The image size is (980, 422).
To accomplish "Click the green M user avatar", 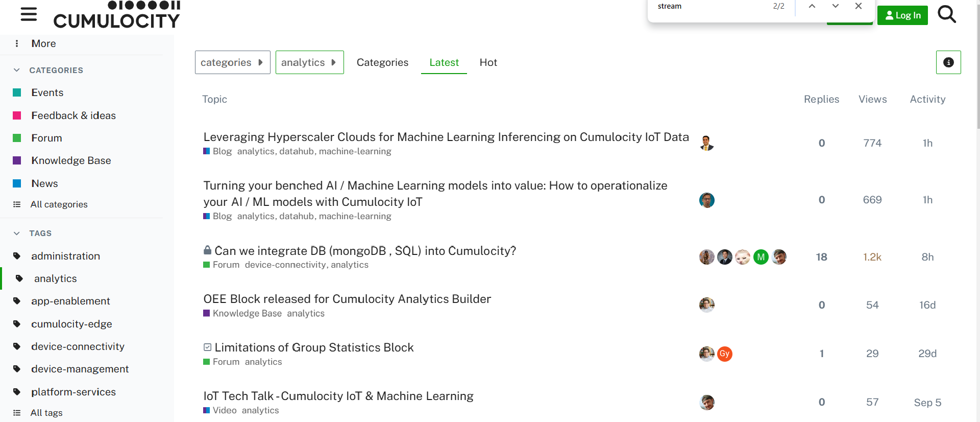I will (761, 257).
